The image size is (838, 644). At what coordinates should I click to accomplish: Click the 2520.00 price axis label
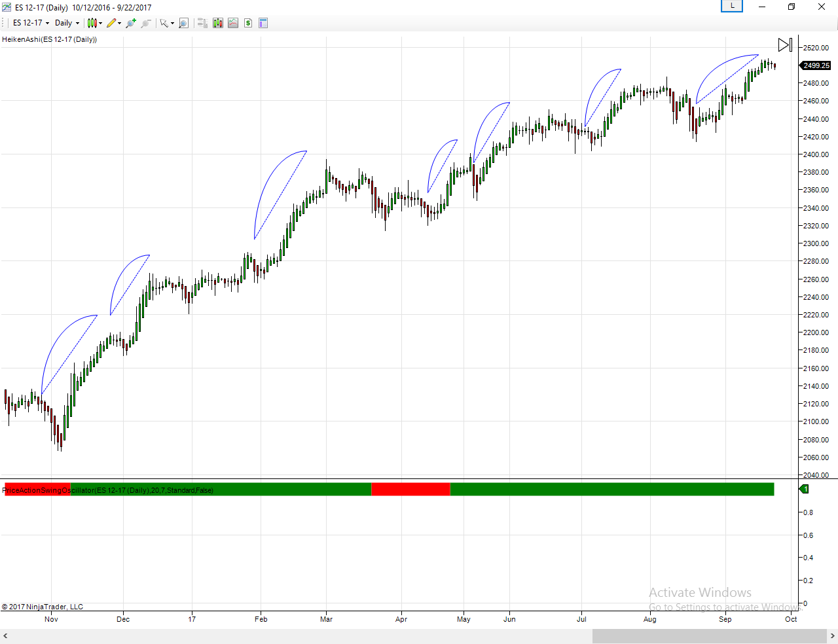click(x=816, y=48)
